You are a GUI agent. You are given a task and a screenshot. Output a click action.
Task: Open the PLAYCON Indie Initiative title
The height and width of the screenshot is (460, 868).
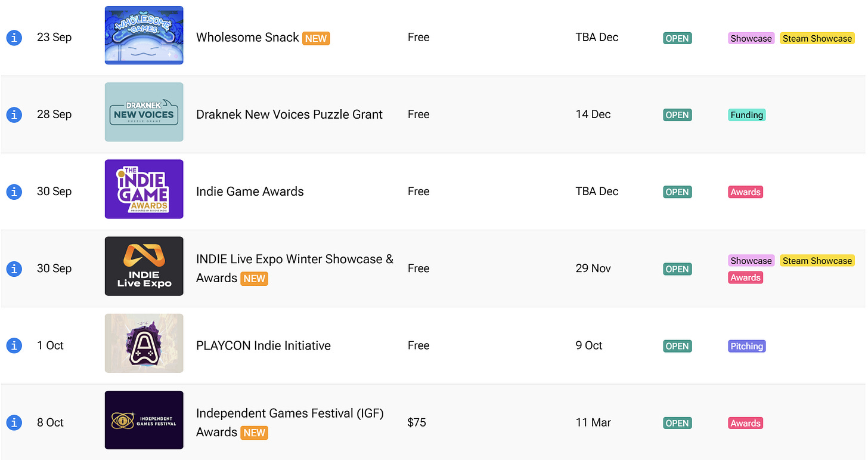[x=263, y=345]
